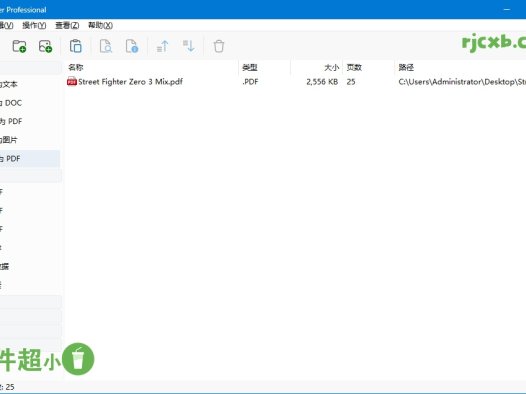Click the 2,556 KB size cell
Image resolution: width=526 pixels, height=394 pixels.
tap(322, 81)
